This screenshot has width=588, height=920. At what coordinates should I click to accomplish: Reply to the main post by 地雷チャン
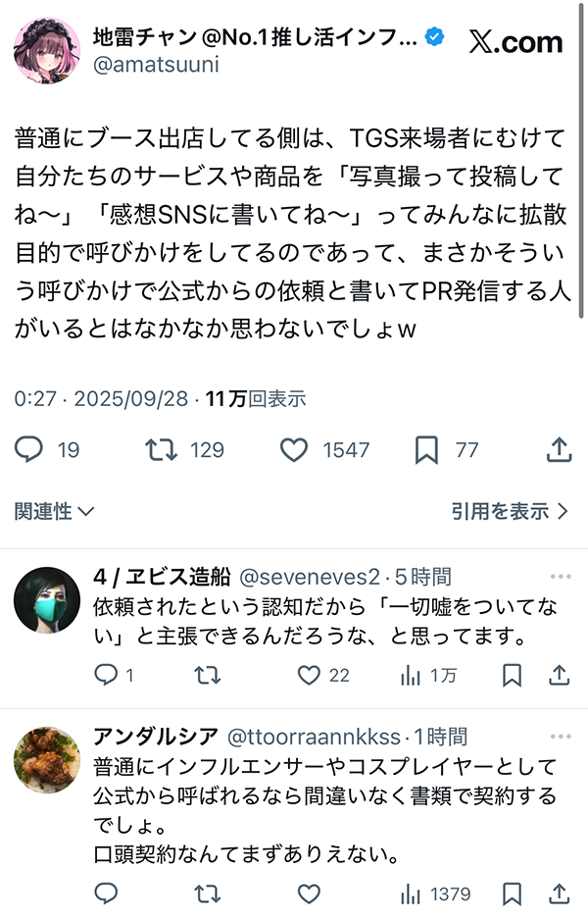30,450
